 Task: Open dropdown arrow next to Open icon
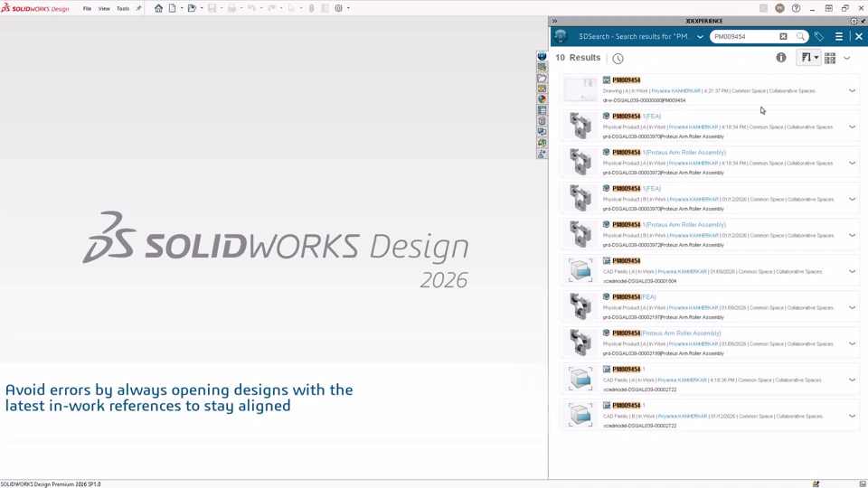(x=202, y=8)
